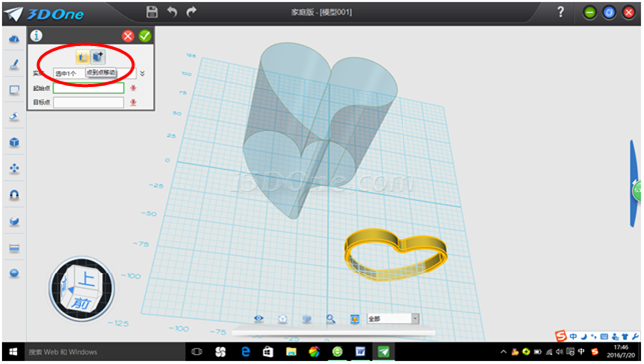The height and width of the screenshot is (364, 644).
Task: Select the magnet snap tool
Action: [x=14, y=195]
